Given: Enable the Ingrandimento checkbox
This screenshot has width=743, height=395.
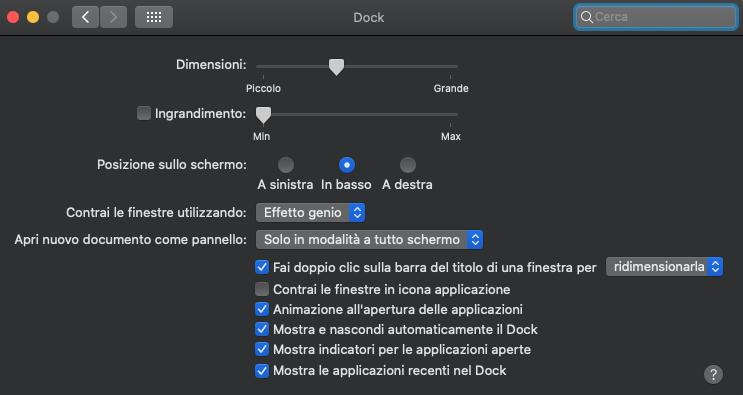Looking at the screenshot, I should click(x=144, y=113).
